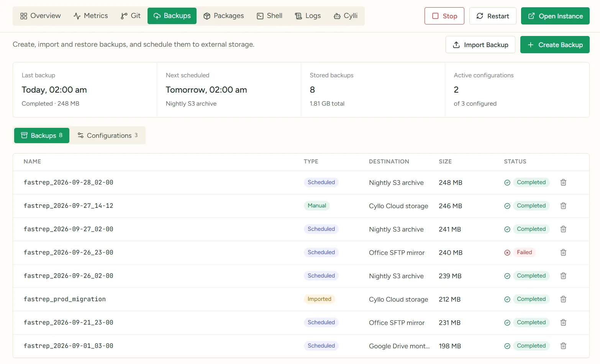Click Office SFTP mirror on fastrep_2026-09-21_23-00 row
Viewport: 600px width, 364px height.
pyautogui.click(x=397, y=323)
